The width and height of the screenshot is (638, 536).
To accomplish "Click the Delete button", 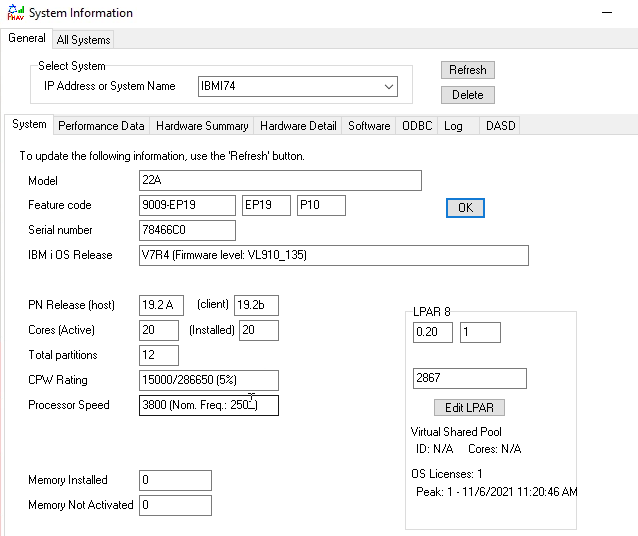I will click(x=468, y=95).
